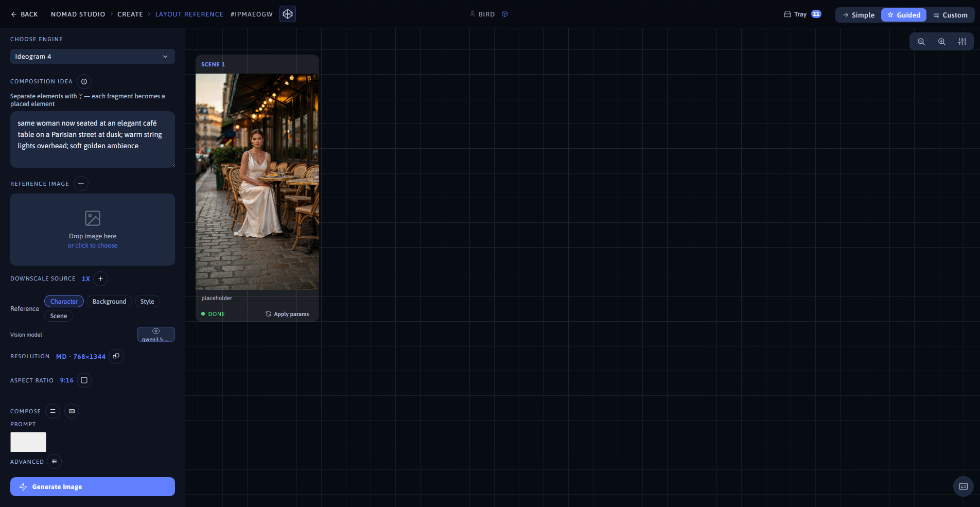This screenshot has width=980, height=507.
Task: Click the 9:16 aspect ratio value
Action: [x=67, y=380]
